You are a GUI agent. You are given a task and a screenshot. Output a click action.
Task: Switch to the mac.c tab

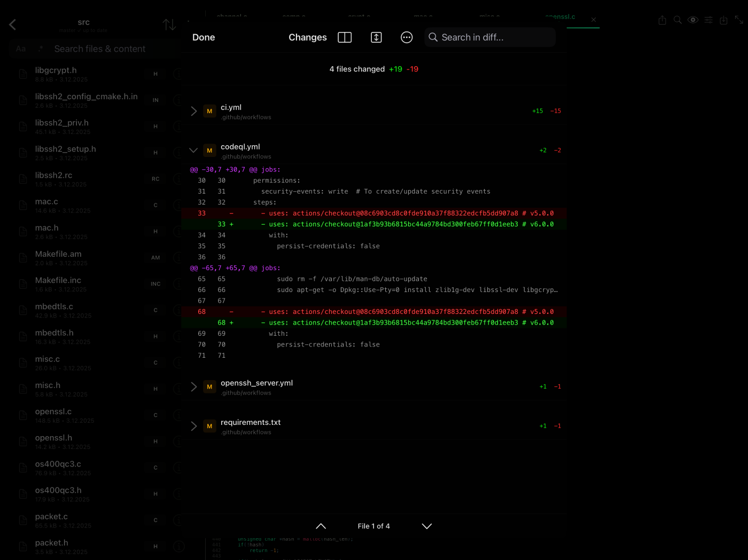424,17
